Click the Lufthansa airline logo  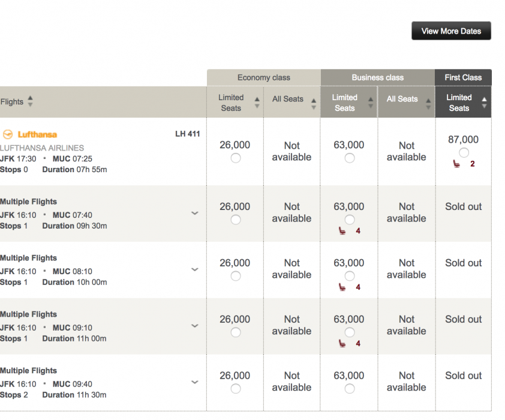(30, 134)
